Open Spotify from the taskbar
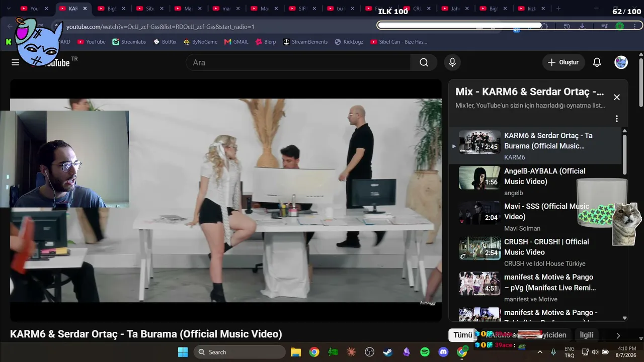The height and width of the screenshot is (362, 644). coord(425,352)
